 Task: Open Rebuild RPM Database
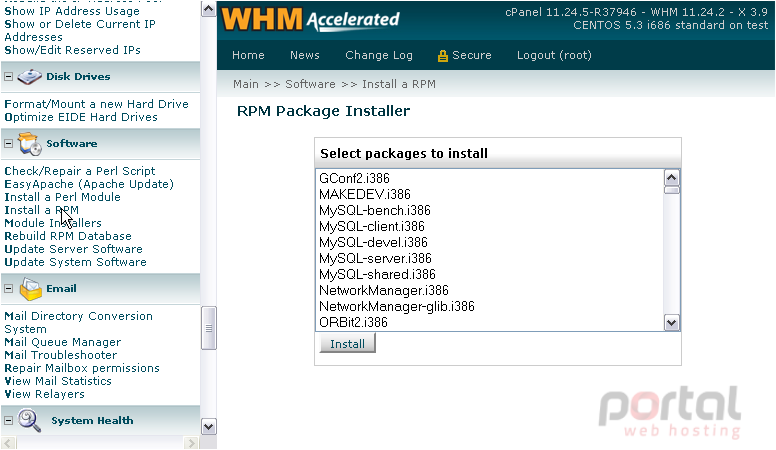[68, 236]
